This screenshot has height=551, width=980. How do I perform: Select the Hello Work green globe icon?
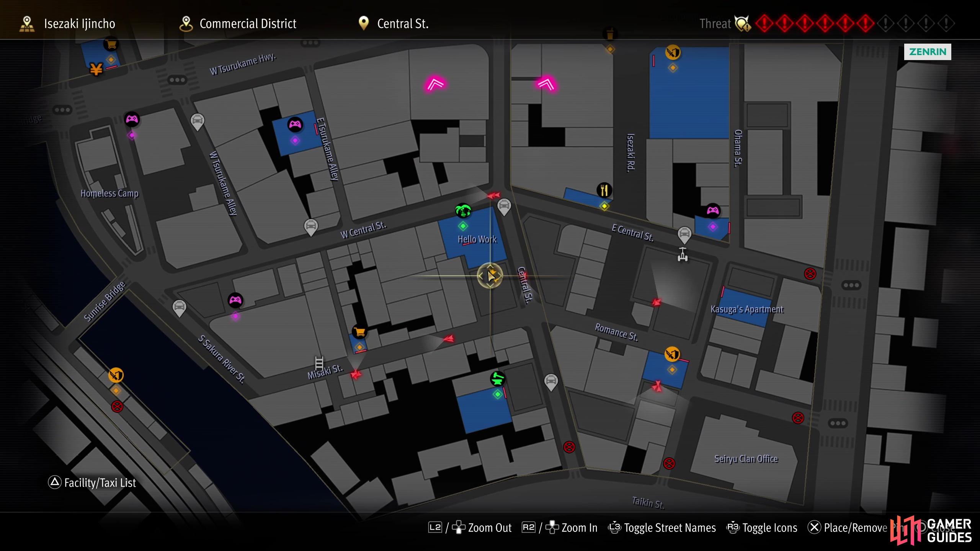463,211
